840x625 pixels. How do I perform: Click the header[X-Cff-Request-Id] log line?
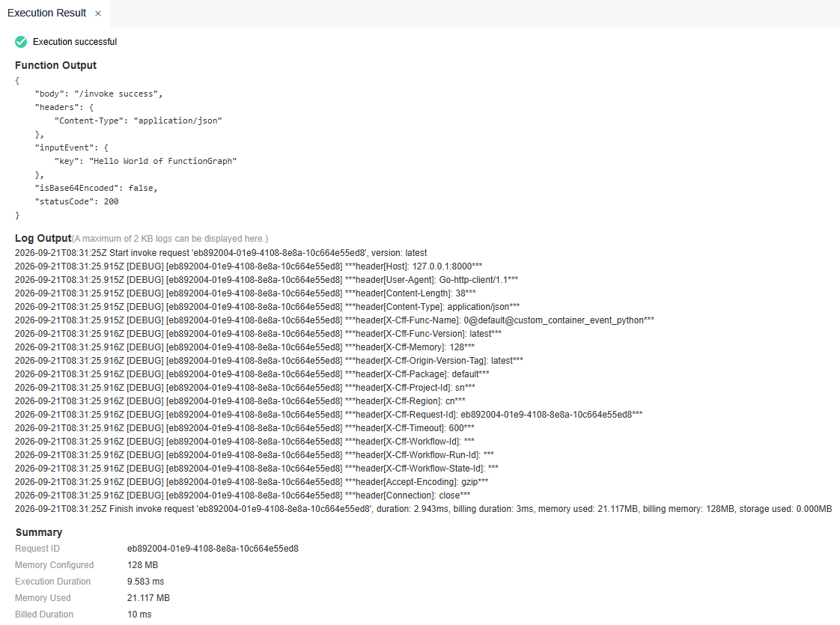[329, 414]
